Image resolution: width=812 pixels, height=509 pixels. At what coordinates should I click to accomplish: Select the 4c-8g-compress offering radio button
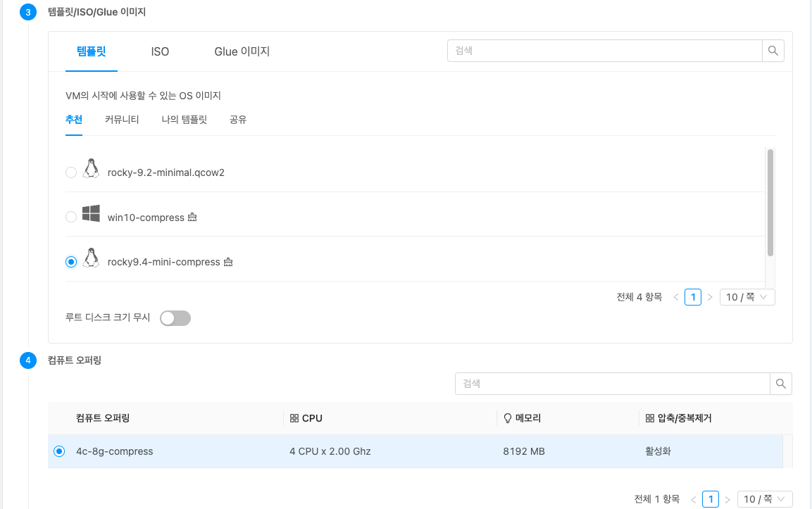pos(59,451)
